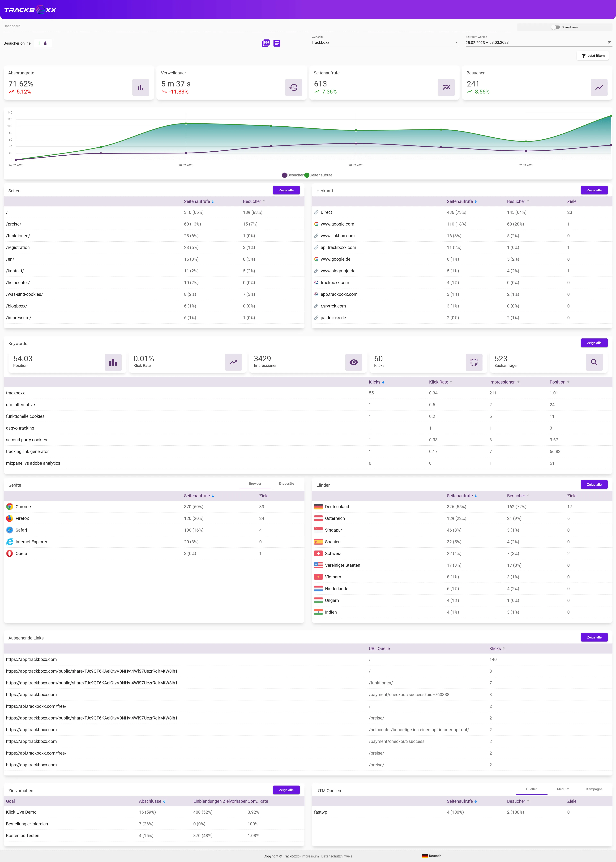Click the Klick Live Demo goal row
Image resolution: width=616 pixels, height=862 pixels.
tap(154, 812)
